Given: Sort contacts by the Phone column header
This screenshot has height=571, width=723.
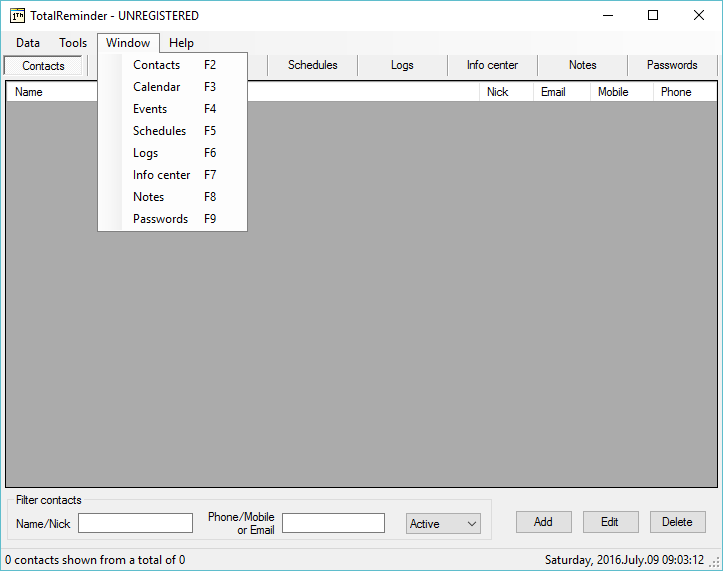Looking at the screenshot, I should pyautogui.click(x=685, y=92).
